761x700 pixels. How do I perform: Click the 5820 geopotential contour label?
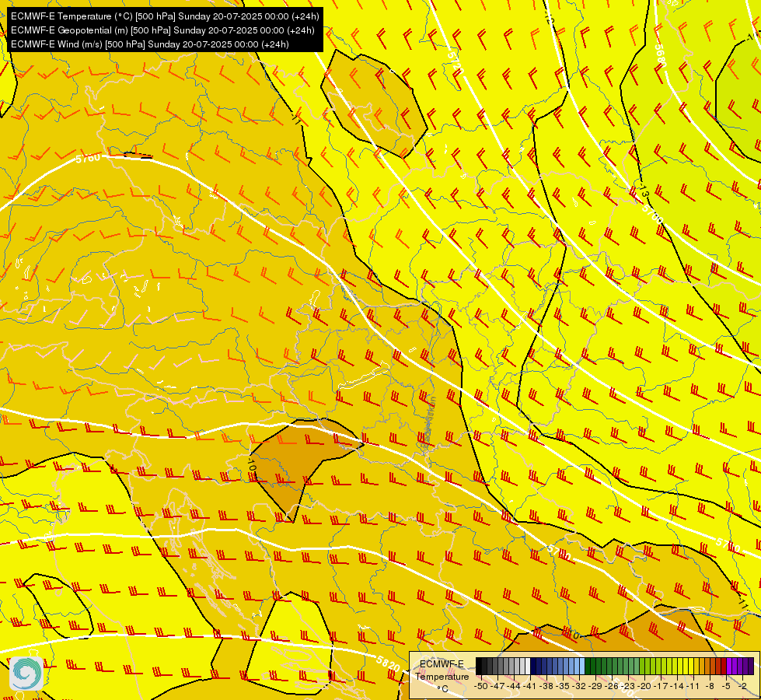(x=388, y=664)
